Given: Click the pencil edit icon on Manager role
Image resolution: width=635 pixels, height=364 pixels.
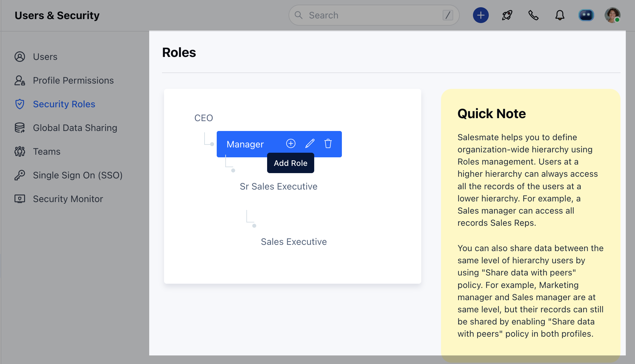Looking at the screenshot, I should pos(310,144).
